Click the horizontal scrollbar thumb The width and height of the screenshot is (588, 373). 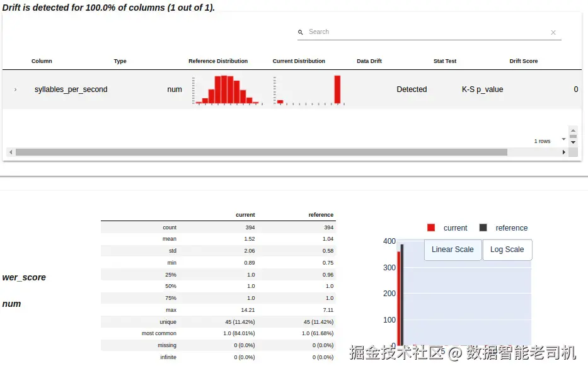point(262,152)
